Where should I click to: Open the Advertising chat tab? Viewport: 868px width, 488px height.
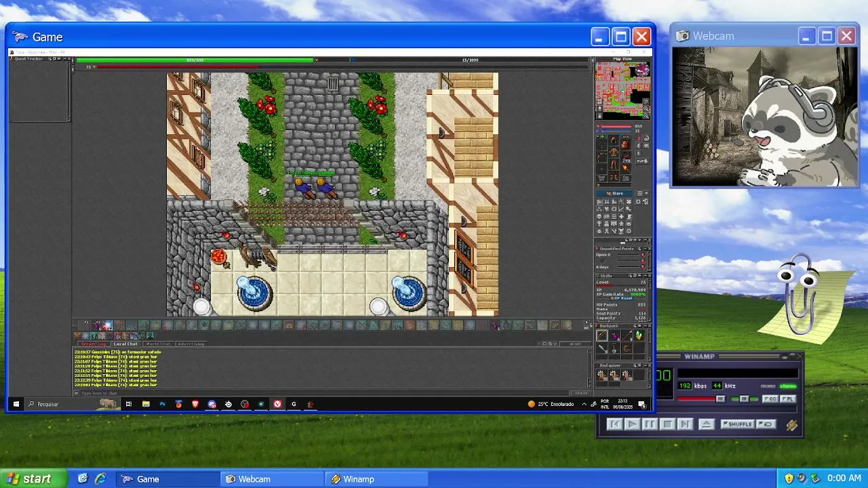pyautogui.click(x=191, y=344)
